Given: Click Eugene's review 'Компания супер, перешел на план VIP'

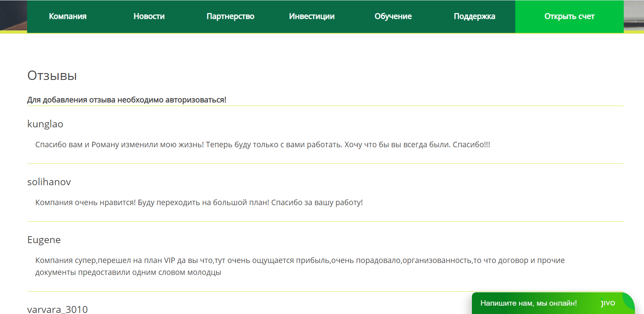Looking at the screenshot, I should 300,266.
